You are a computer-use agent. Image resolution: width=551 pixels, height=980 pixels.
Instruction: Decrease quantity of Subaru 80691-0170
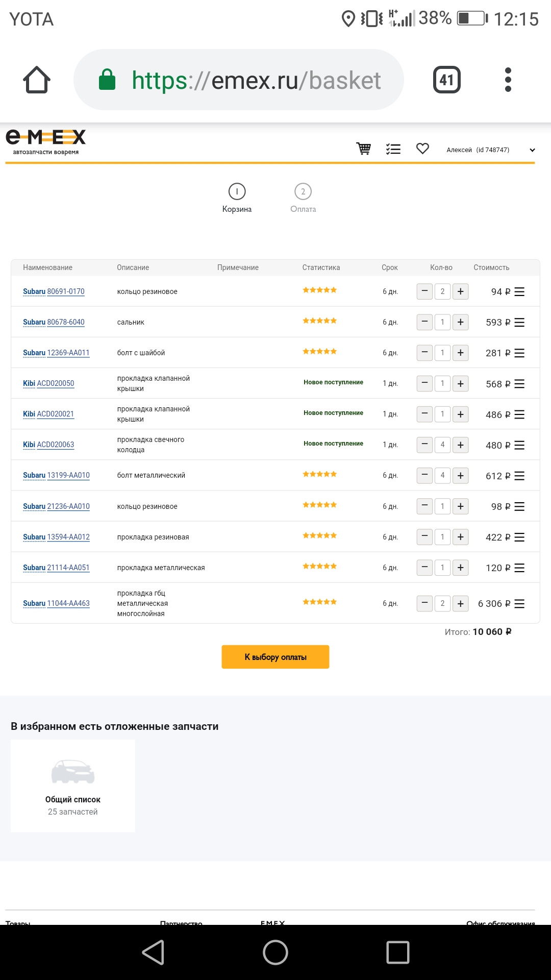(x=424, y=291)
